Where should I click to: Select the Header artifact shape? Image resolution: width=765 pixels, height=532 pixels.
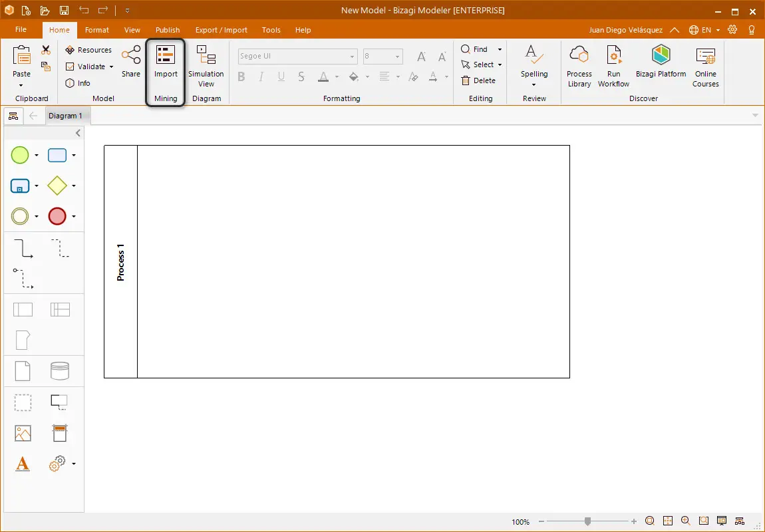(59, 433)
